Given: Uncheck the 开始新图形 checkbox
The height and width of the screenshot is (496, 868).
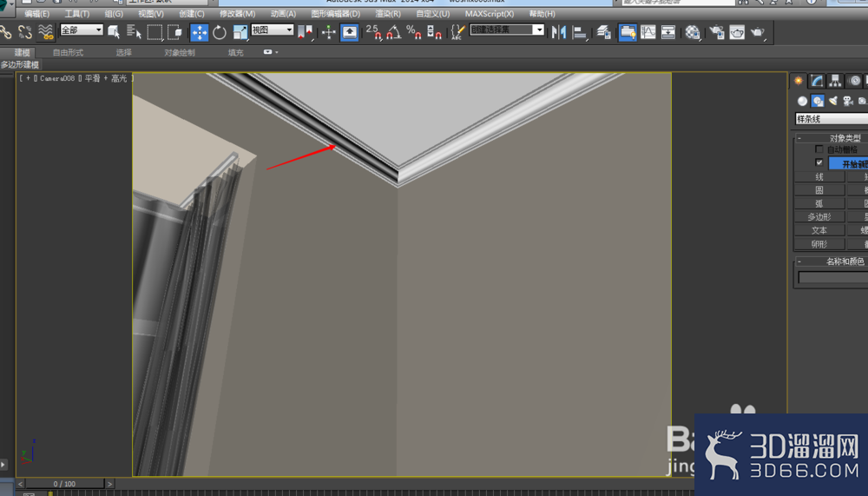Looking at the screenshot, I should pos(819,162).
